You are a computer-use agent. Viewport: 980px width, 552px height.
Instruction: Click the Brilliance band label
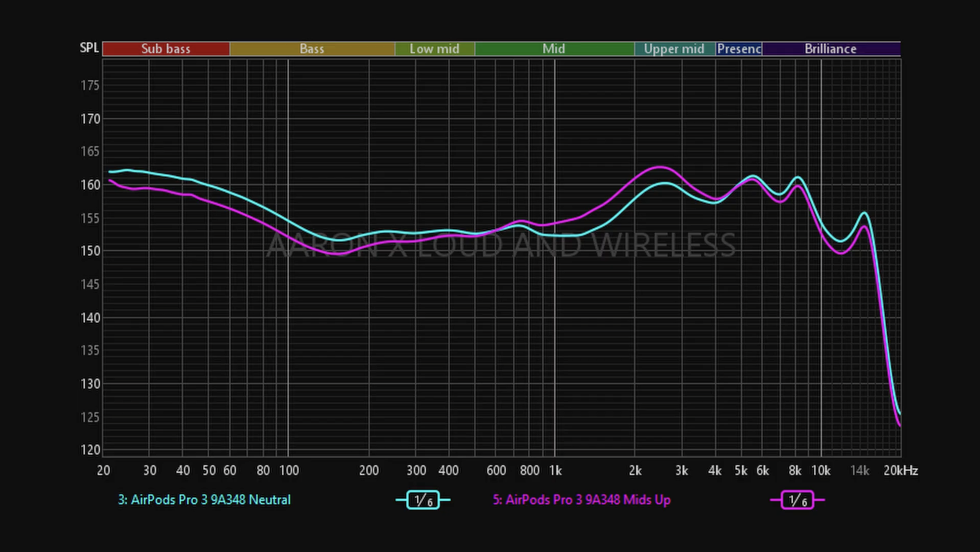tap(831, 49)
